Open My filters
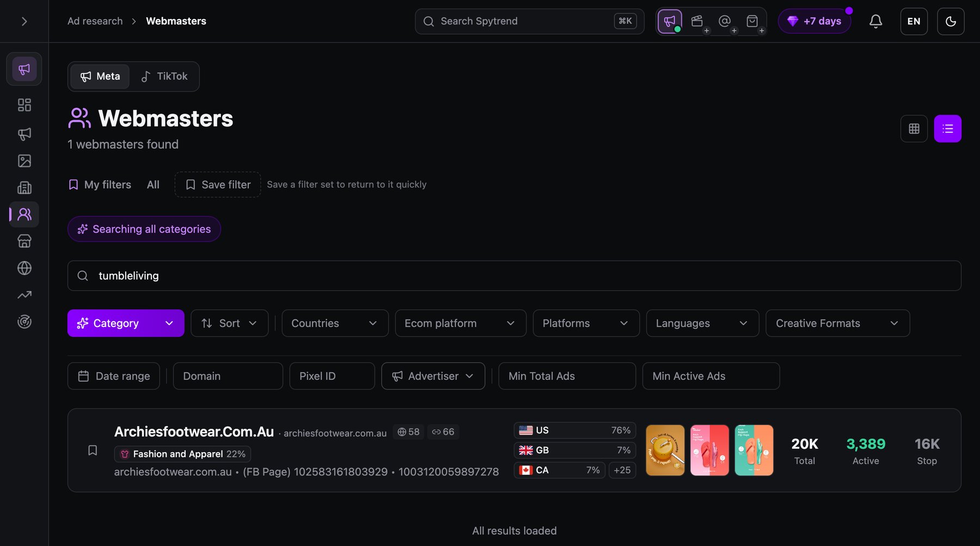The width and height of the screenshot is (980, 546). (x=100, y=185)
